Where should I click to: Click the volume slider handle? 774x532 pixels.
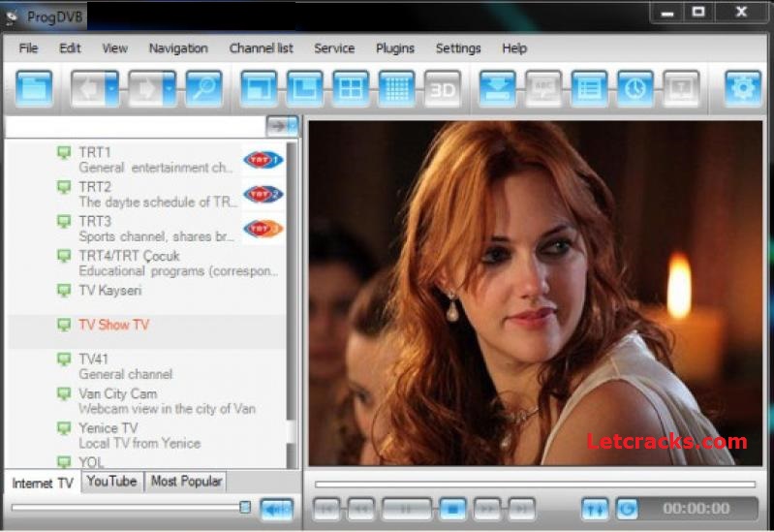[x=245, y=507]
